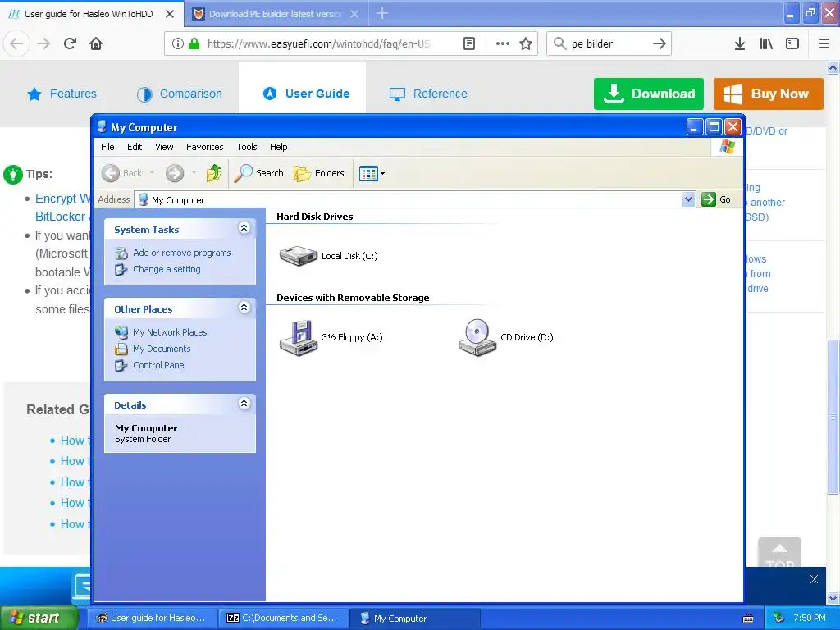Switch to User guide for Hasleo taskbar item
The width and height of the screenshot is (840, 630).
click(152, 619)
